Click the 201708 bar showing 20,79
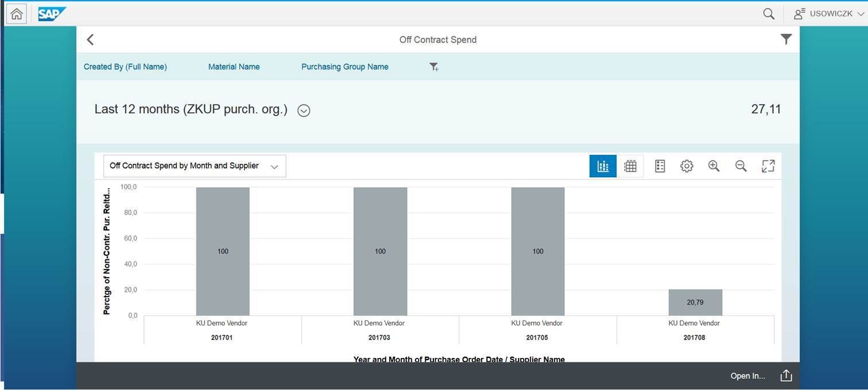Image resolution: width=868 pixels, height=390 pixels. (x=695, y=302)
